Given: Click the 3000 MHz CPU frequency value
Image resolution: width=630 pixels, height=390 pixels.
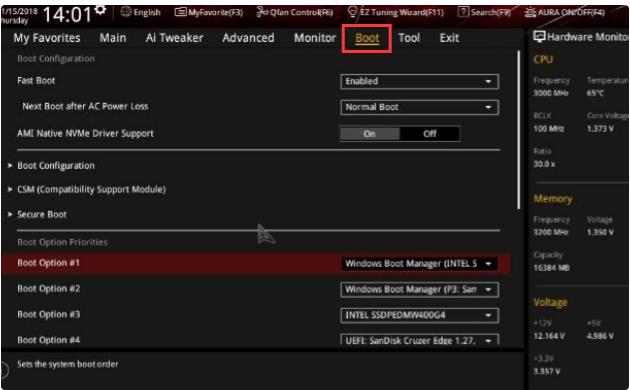Looking at the screenshot, I should tap(550, 93).
